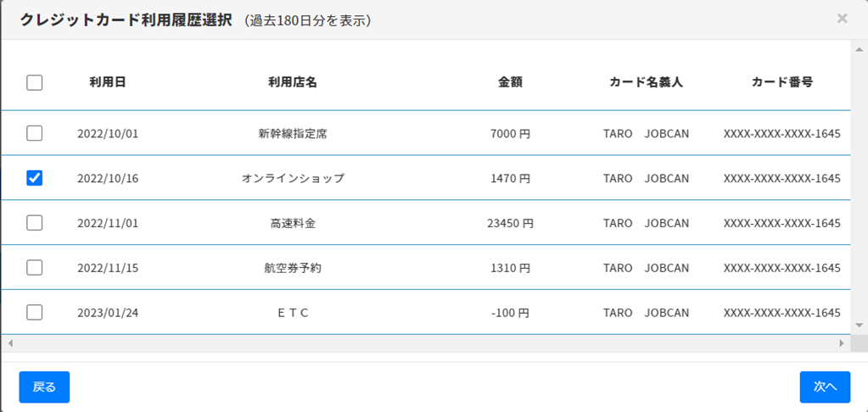This screenshot has height=412, width=868.
Task: Uncheck the 2022/10/16 オンラインショップ row
Action: pyautogui.click(x=35, y=178)
